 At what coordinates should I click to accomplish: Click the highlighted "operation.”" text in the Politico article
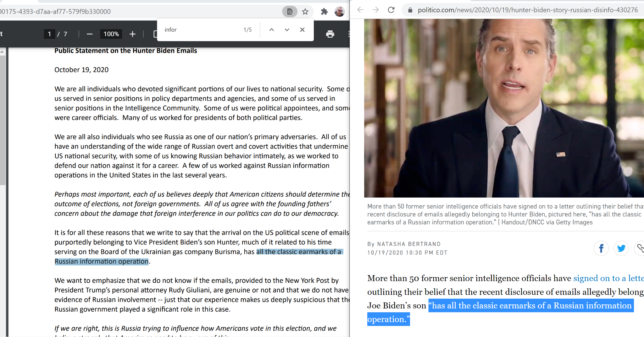389,319
